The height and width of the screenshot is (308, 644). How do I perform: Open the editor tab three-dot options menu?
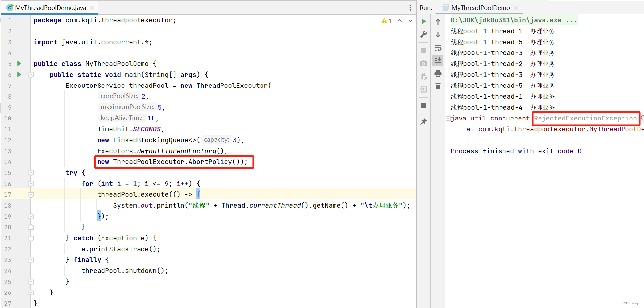point(410,8)
